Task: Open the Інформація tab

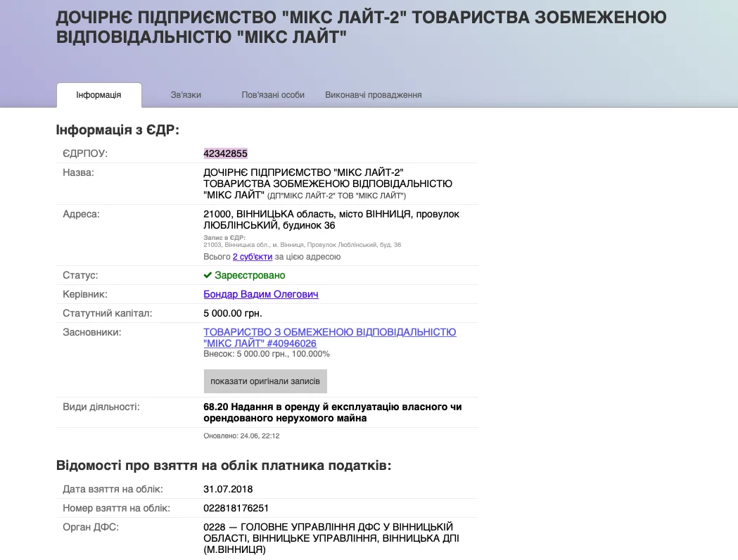Action: tap(98, 95)
